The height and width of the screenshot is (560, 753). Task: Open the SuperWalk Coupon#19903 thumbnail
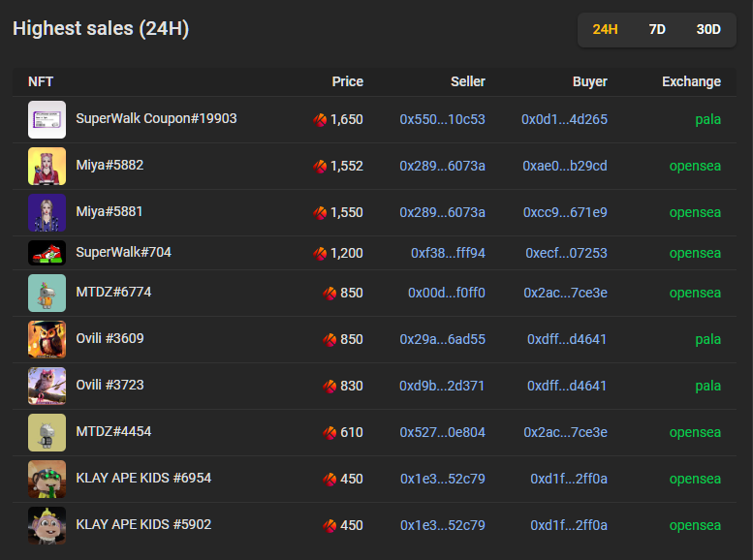coord(47,119)
